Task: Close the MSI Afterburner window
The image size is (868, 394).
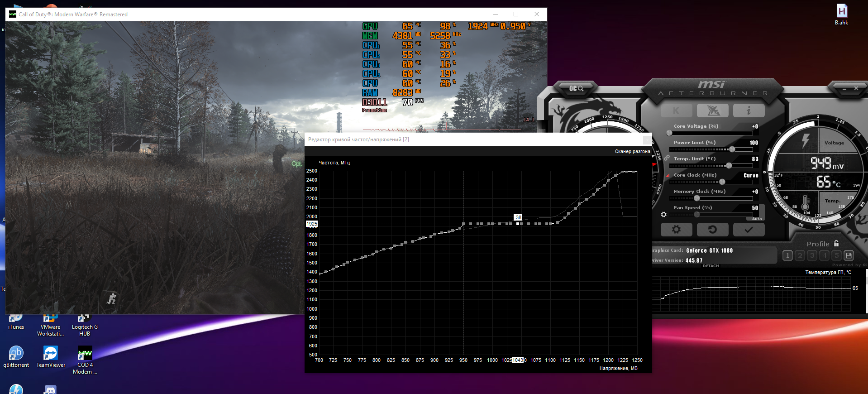Action: pos(856,89)
